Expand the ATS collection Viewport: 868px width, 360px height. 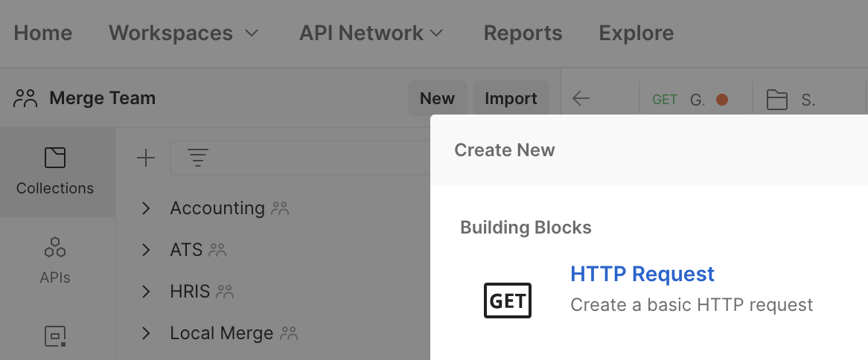(146, 250)
